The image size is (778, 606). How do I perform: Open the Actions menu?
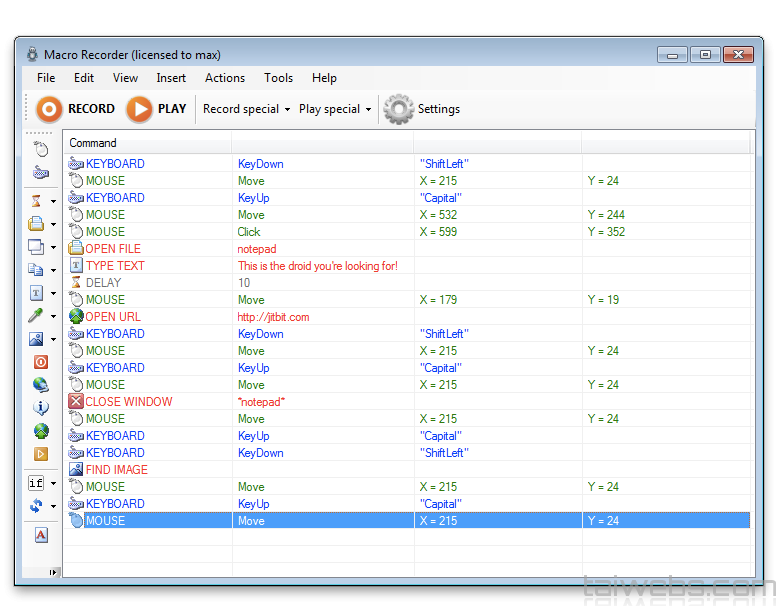coord(225,78)
